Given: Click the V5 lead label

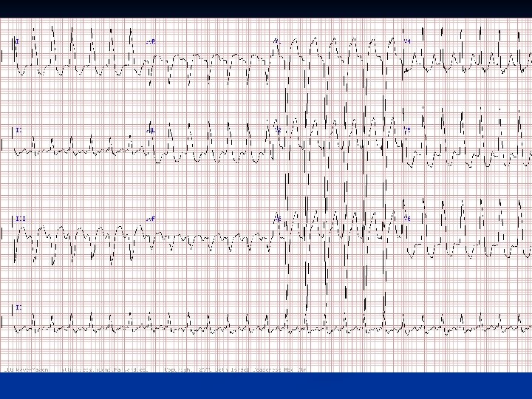Looking at the screenshot, I should [x=407, y=130].
